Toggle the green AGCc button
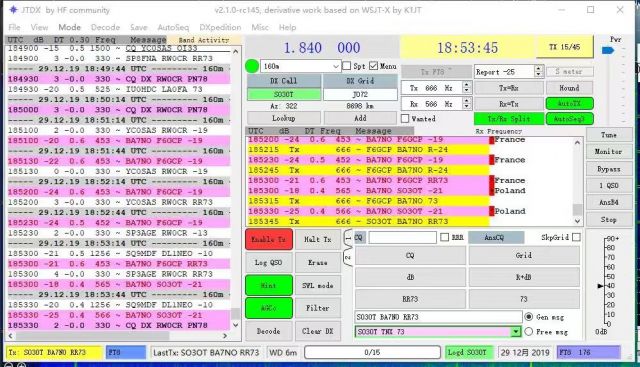This screenshot has height=367, width=640. pos(269,308)
